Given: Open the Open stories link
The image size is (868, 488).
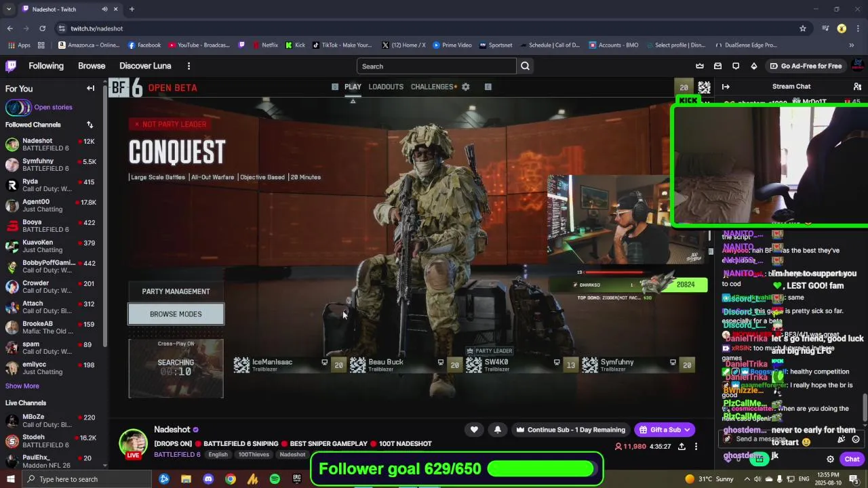Looking at the screenshot, I should (53, 107).
